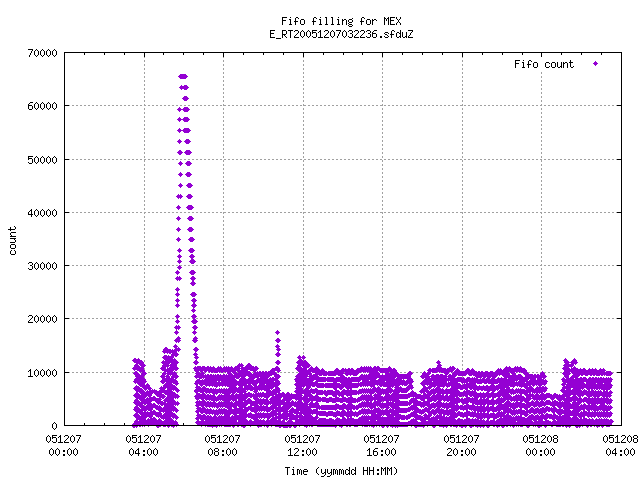Click the peak data points near 65000 count
Screen dimensions: 640x480
pyautogui.click(x=183, y=76)
